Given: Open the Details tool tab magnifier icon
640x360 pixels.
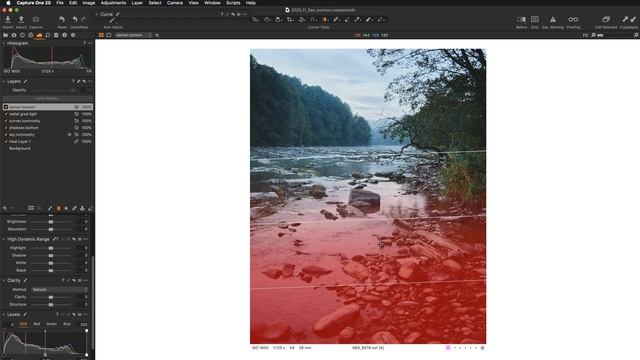Looking at the screenshot, I should [x=48, y=36].
